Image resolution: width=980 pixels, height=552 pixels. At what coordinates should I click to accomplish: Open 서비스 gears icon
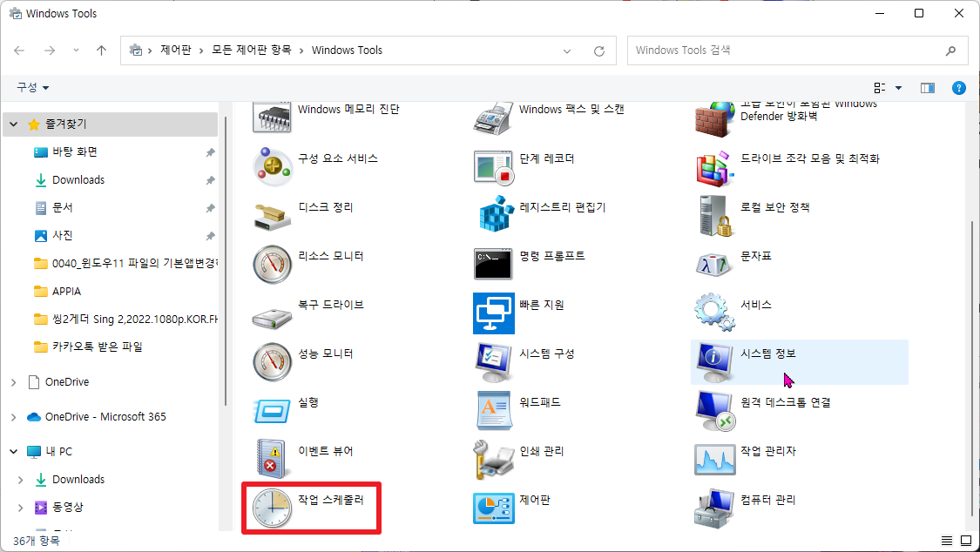click(713, 312)
